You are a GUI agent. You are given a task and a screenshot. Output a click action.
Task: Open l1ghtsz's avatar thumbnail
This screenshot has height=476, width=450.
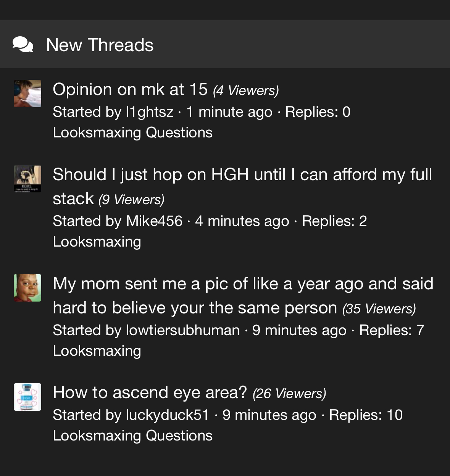pos(27,94)
